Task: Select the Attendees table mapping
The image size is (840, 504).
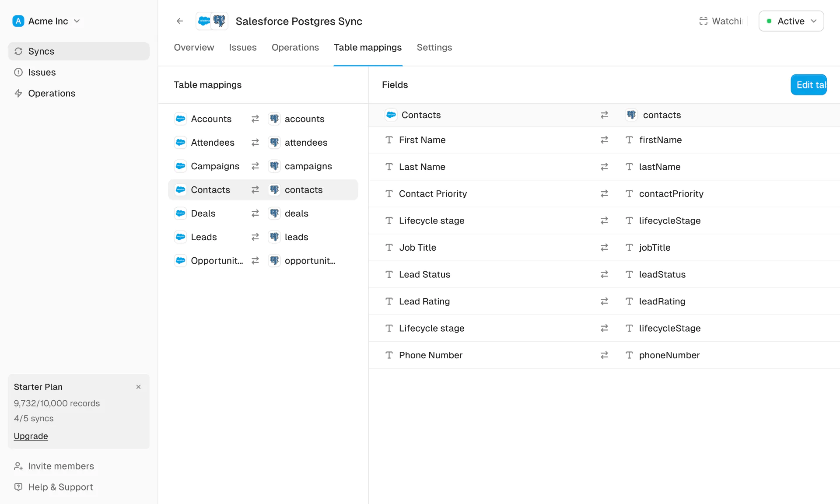Action: tap(263, 143)
